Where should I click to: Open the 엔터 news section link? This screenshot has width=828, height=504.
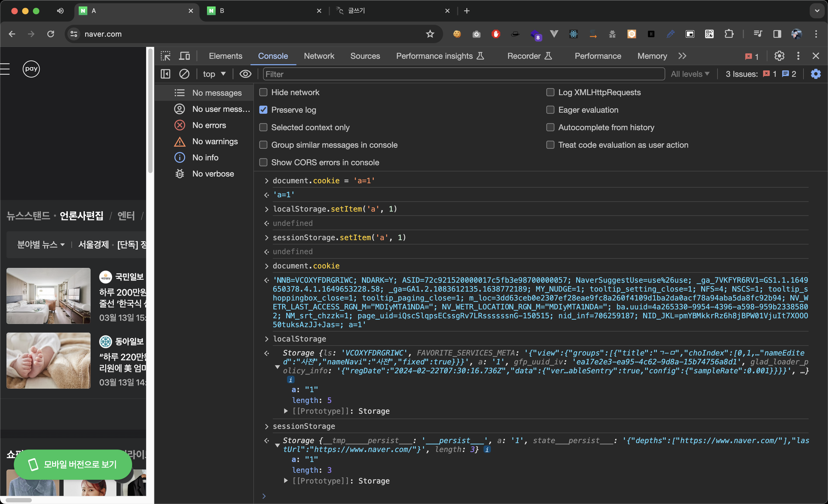pos(126,216)
